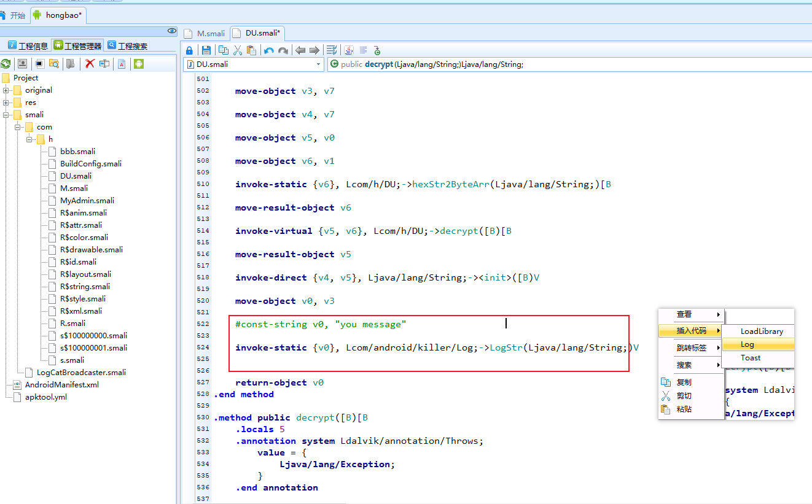The width and height of the screenshot is (812, 504).
Task: Click the clipboard paste icon in editor toolbar
Action: pos(251,50)
